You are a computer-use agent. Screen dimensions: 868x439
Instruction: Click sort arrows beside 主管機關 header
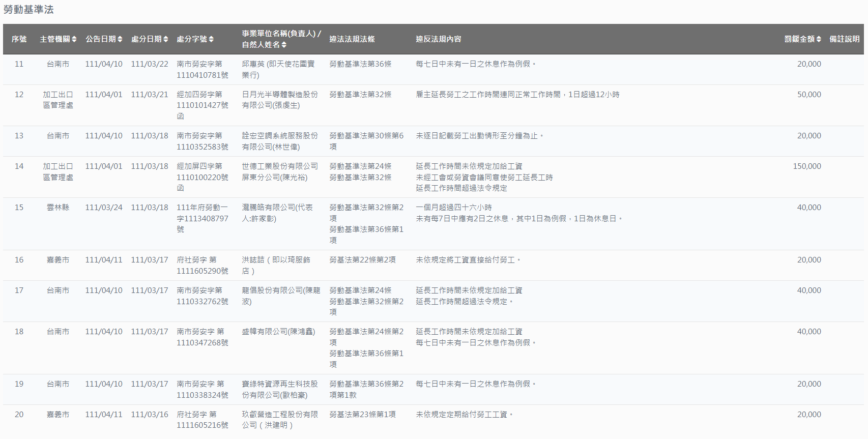[74, 39]
